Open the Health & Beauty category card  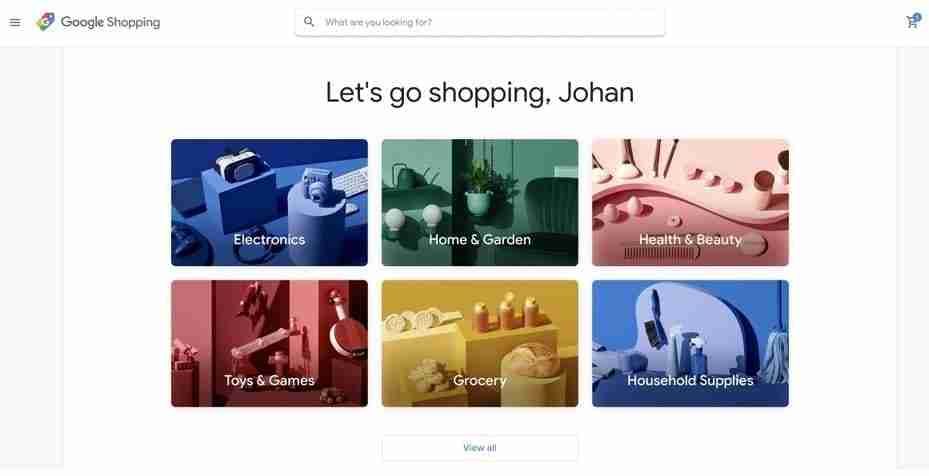pyautogui.click(x=690, y=203)
